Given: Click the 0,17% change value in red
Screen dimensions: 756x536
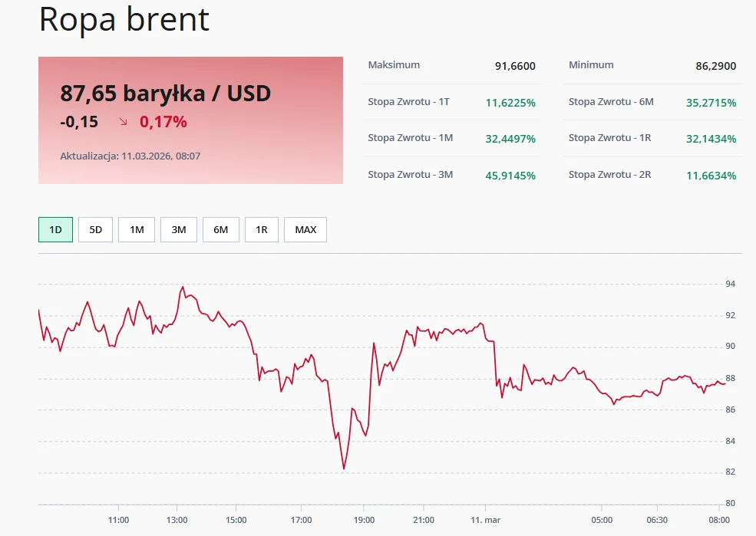Looking at the screenshot, I should tap(163, 121).
